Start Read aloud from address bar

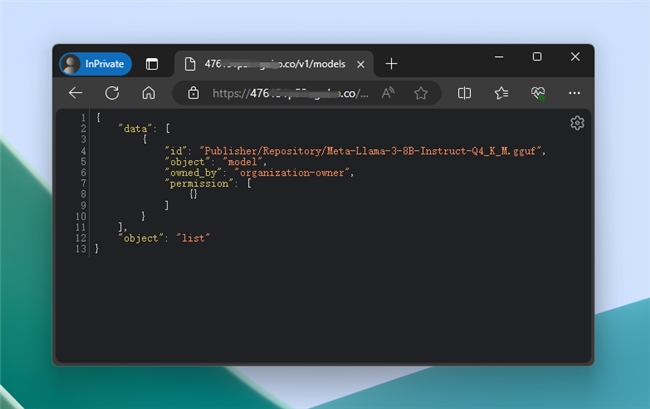click(388, 93)
